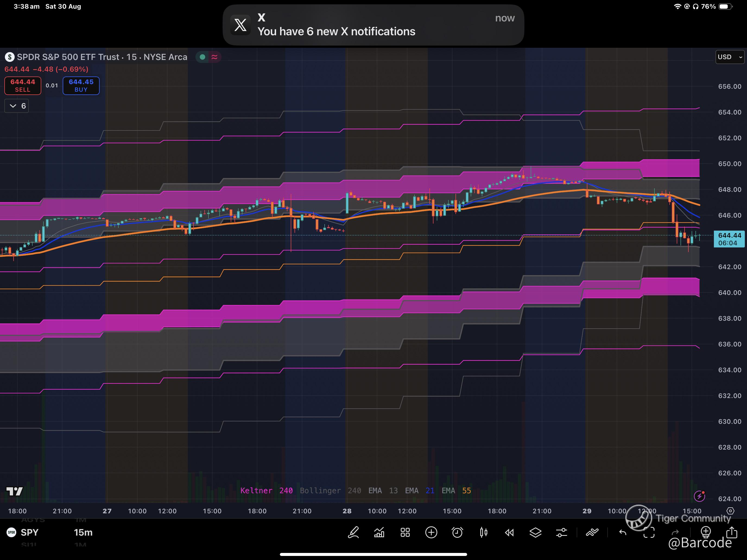
Task: Change the 15m timeframe selector
Action: (83, 532)
